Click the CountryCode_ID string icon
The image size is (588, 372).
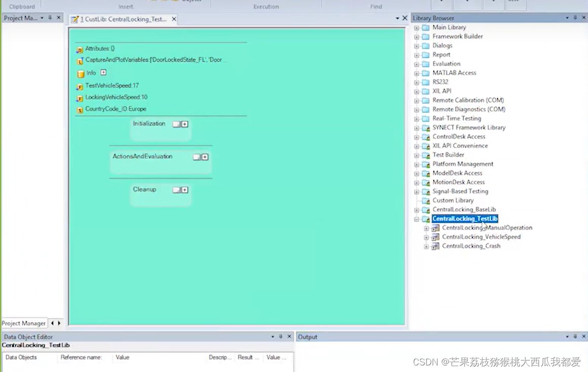click(79, 110)
